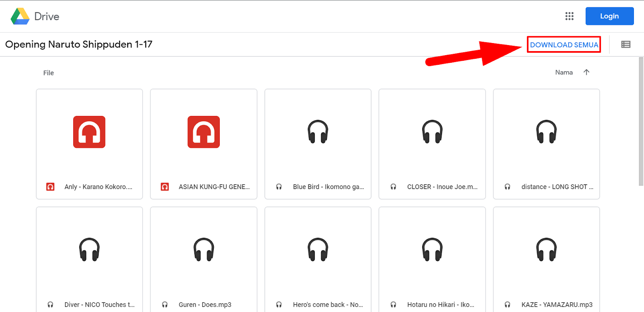Open the Google apps grid menu
Viewport: 644px width, 312px height.
(569, 16)
